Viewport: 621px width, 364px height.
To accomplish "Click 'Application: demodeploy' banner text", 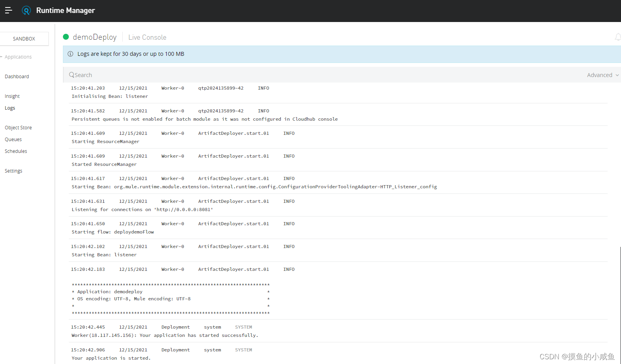I will coord(110,292).
